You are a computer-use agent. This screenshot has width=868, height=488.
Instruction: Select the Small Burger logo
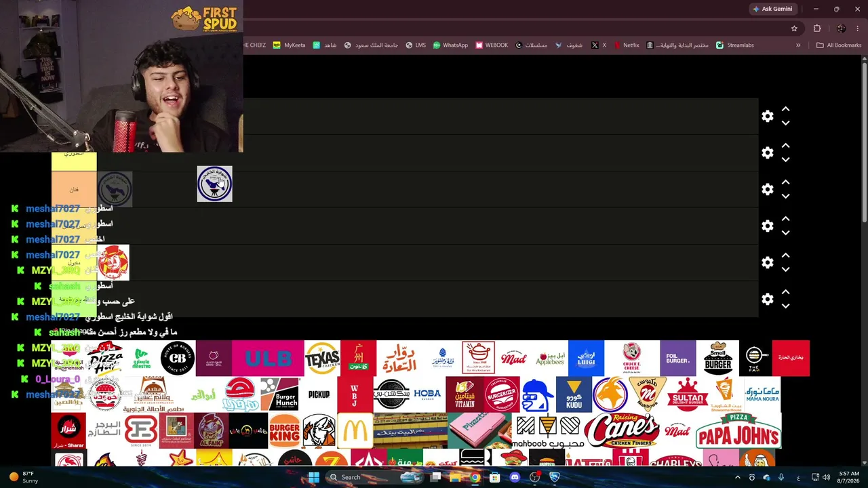(717, 358)
